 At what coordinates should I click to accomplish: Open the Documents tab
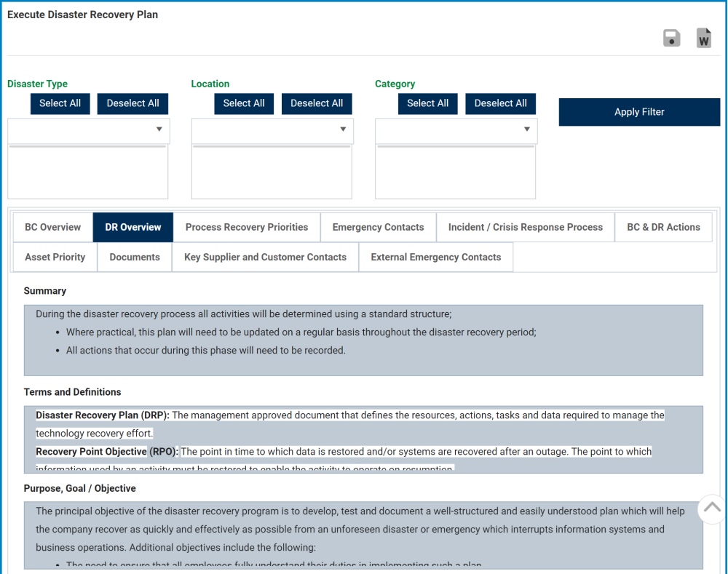tap(135, 257)
